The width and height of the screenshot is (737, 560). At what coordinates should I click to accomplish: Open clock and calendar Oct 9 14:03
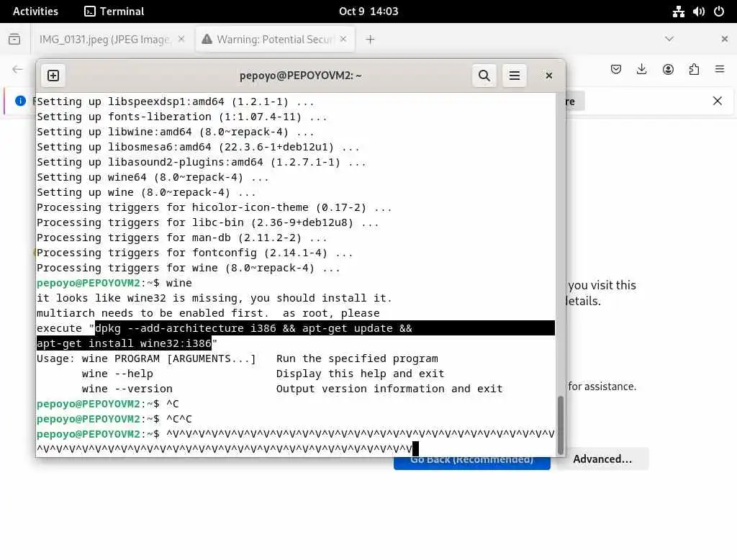click(368, 12)
